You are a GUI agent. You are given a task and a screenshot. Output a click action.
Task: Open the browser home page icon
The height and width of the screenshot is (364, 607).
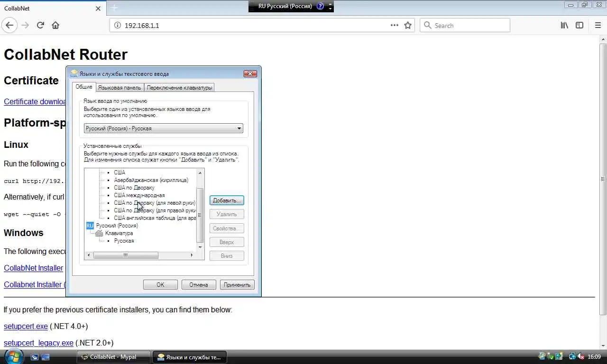tap(55, 25)
